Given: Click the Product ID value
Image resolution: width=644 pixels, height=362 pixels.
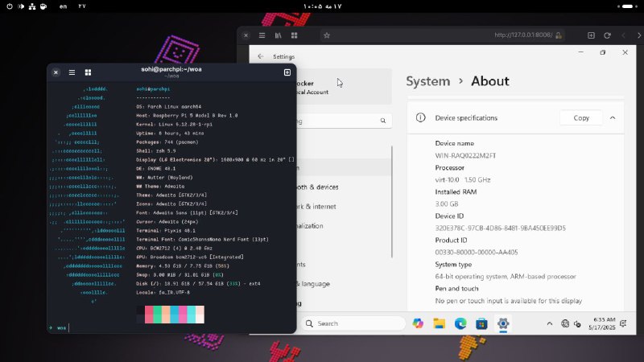Looking at the screenshot, I should pos(477,252).
